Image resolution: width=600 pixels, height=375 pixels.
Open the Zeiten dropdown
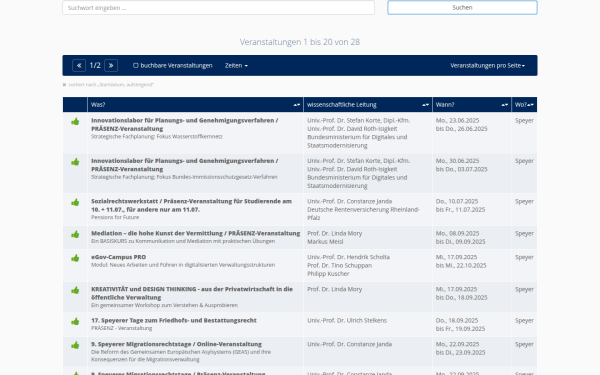point(236,65)
